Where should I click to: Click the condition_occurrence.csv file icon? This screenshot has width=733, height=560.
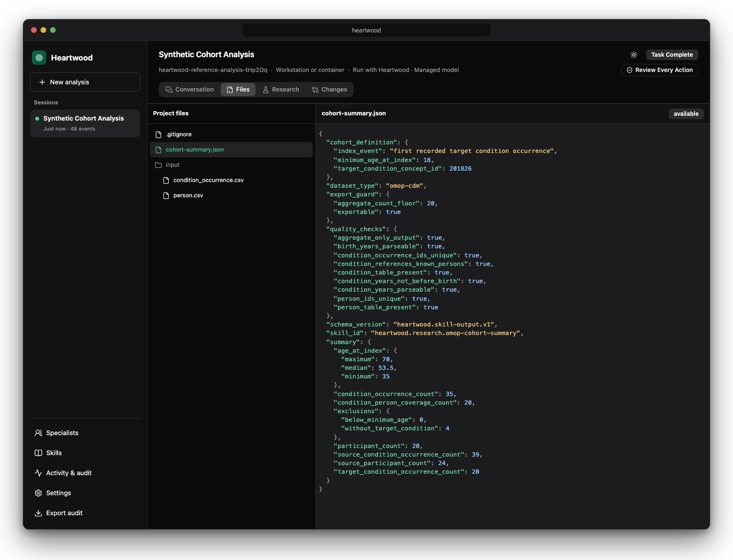point(166,180)
